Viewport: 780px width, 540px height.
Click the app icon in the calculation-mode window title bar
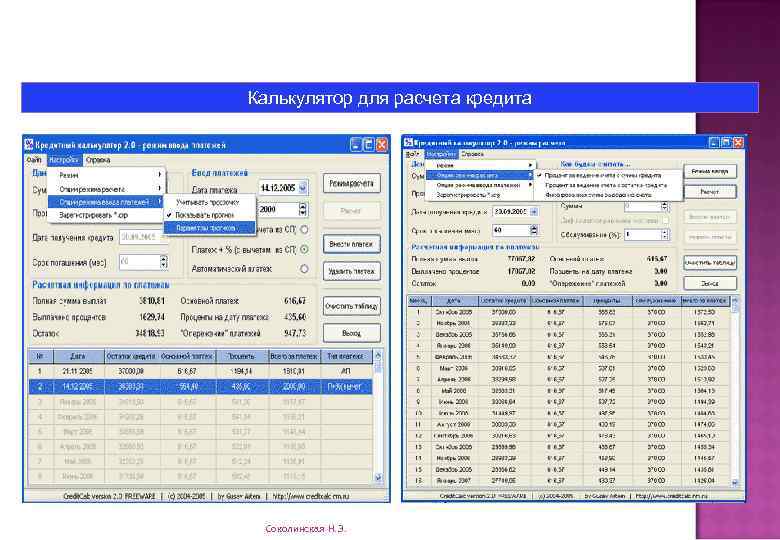(x=407, y=143)
